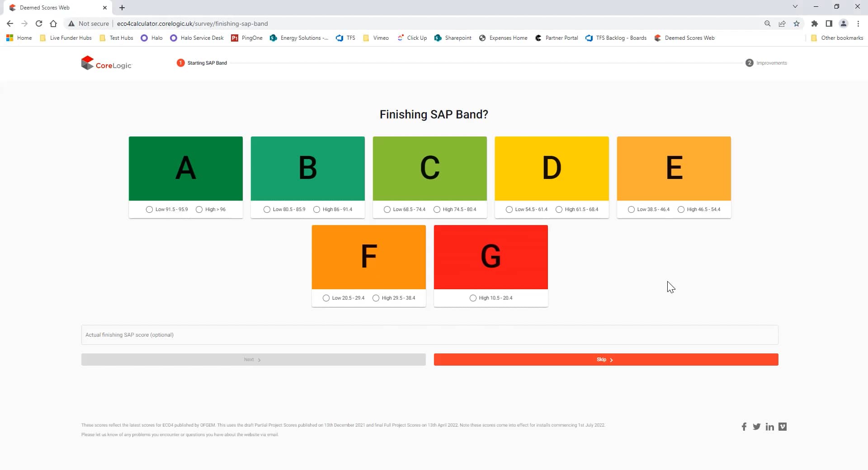Open the Vimeo icon in the footer
Screen dimensions: 868x470
(783, 427)
